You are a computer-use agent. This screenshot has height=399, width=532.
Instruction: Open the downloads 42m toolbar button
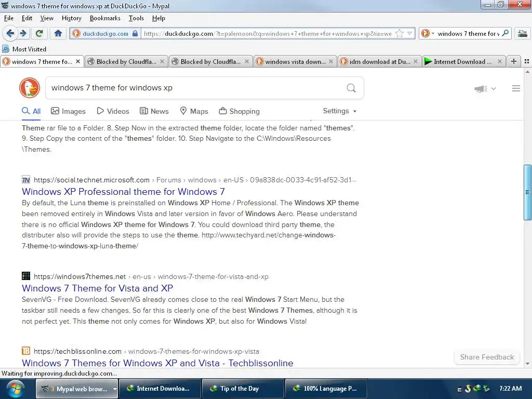pos(522,33)
